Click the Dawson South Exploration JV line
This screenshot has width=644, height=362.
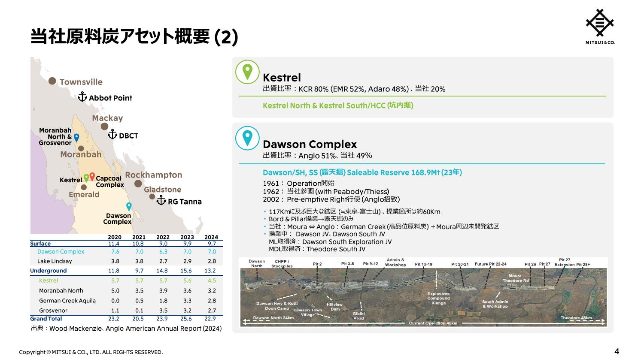point(330,242)
